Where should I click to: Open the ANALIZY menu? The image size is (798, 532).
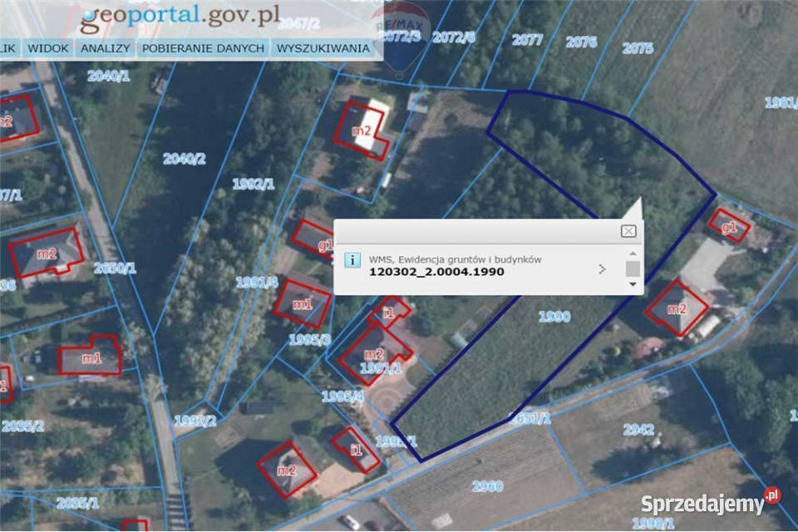(x=105, y=48)
